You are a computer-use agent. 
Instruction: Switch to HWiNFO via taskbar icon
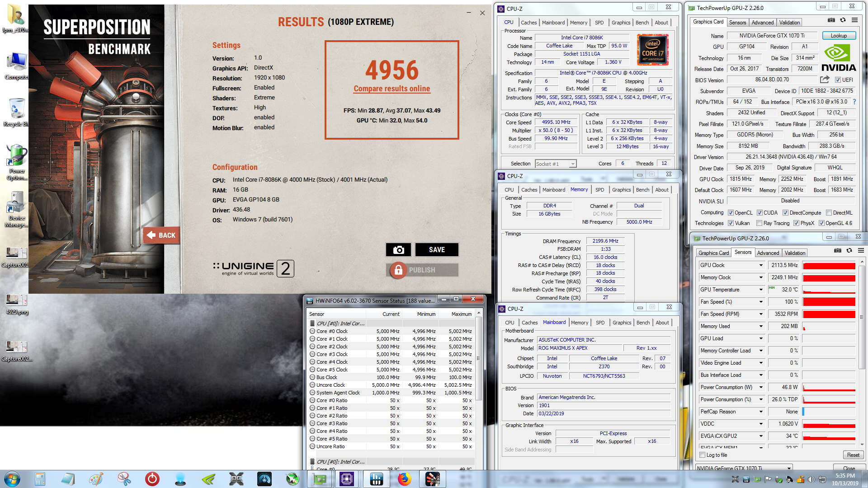376,479
